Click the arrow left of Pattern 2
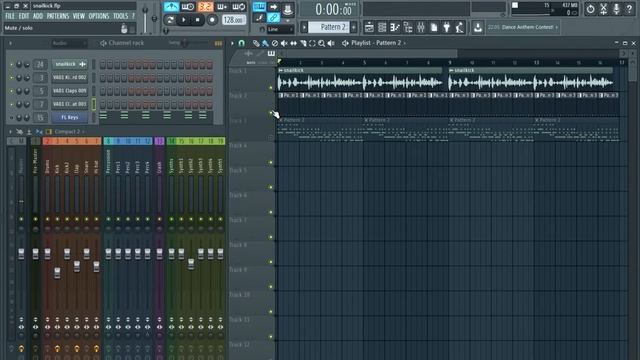The height and width of the screenshot is (360, 640). (304, 27)
